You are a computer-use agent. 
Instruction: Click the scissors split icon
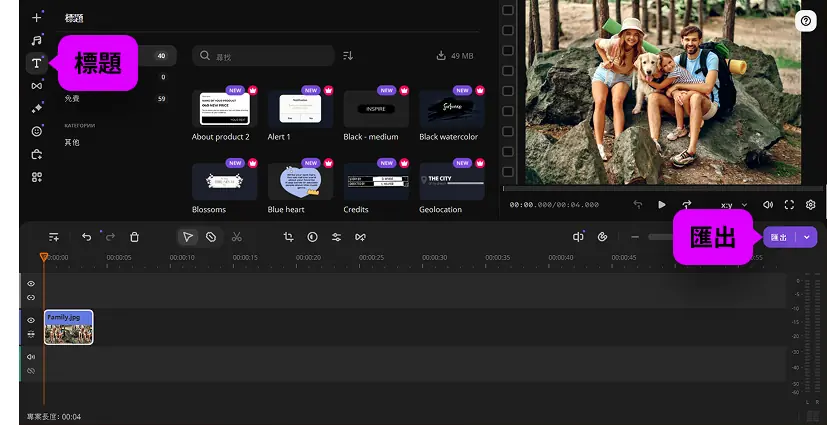tap(237, 237)
